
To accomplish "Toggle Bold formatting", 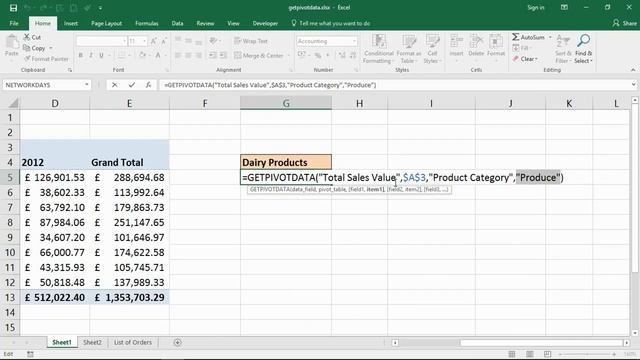I will pyautogui.click(x=80, y=55).
